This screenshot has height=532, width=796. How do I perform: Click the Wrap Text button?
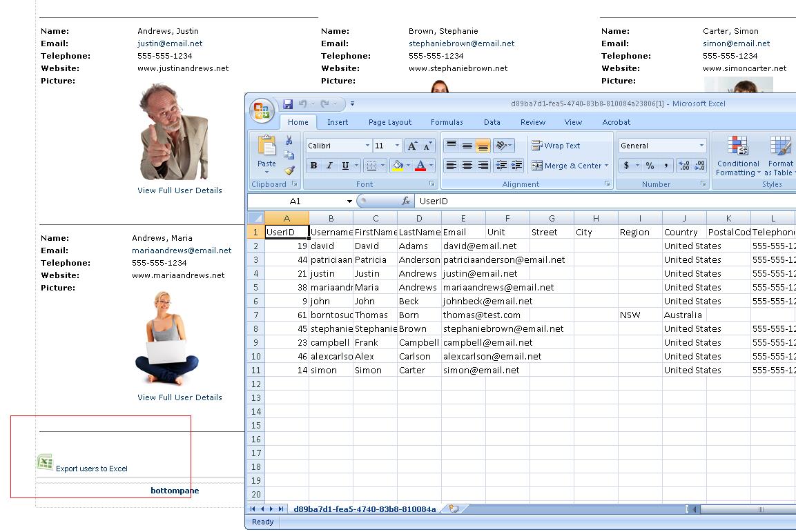pyautogui.click(x=555, y=146)
